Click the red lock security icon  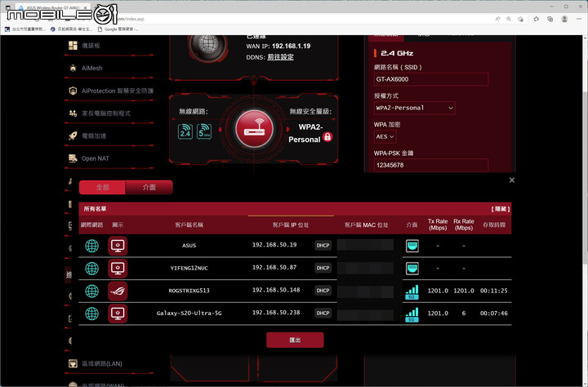pos(327,137)
